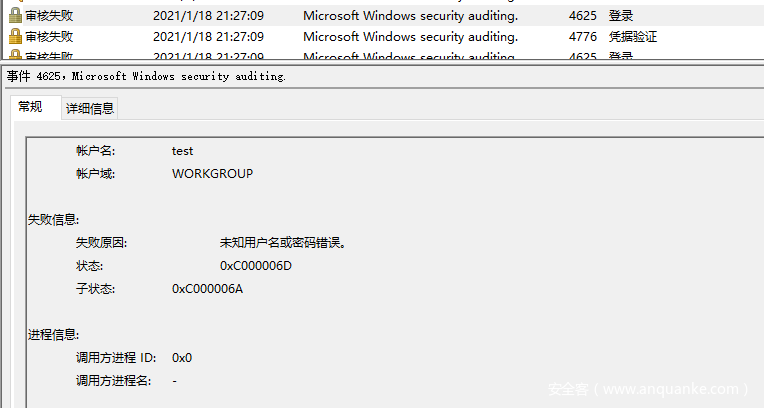This screenshot has width=764, height=408.
Task: Click the 进程信息 section heading
Action: (53, 335)
